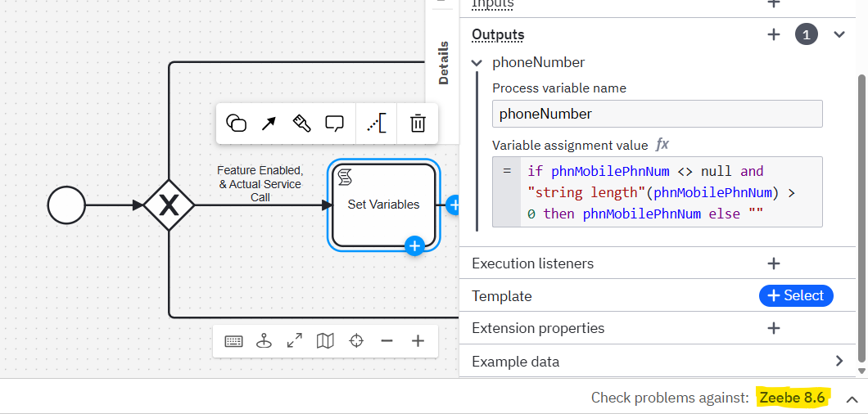Collapse the phoneNumber output entry
The height and width of the screenshot is (414, 868).
click(477, 63)
